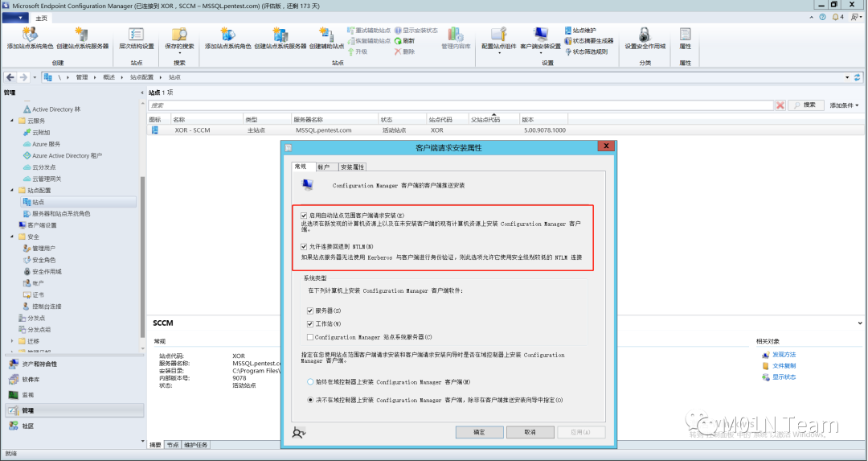
Task: Select 安全角色 tree node
Action: 39,260
